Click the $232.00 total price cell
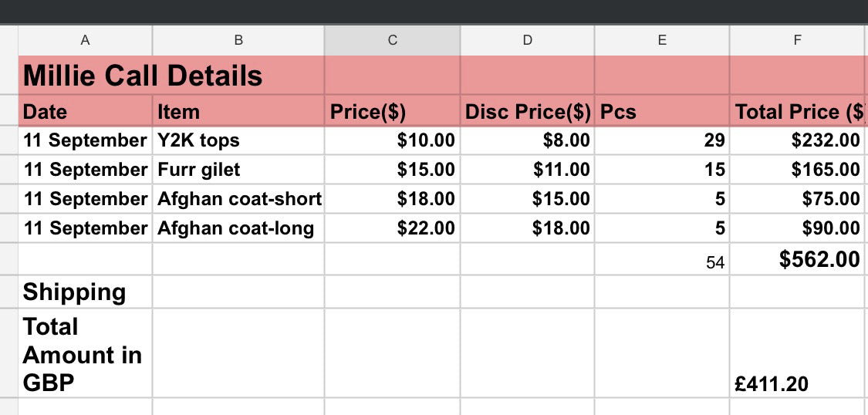This screenshot has height=415, width=868. 797,140
